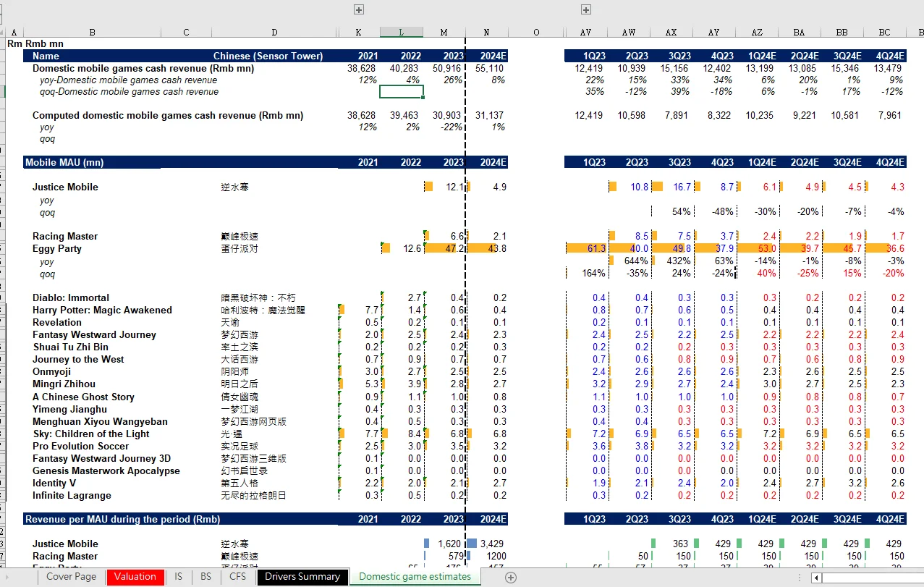The height and width of the screenshot is (587, 924).
Task: Click Eggy Party qoq value 164%
Action: pos(593,274)
